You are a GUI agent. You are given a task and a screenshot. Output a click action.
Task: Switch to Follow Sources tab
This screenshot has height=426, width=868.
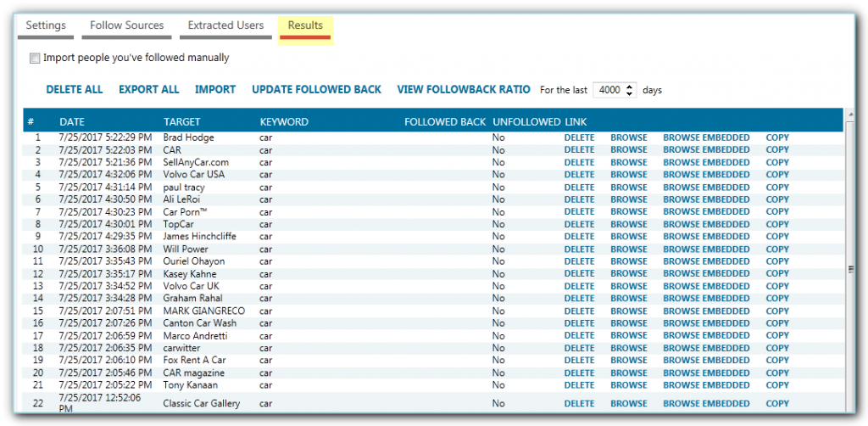pos(127,25)
